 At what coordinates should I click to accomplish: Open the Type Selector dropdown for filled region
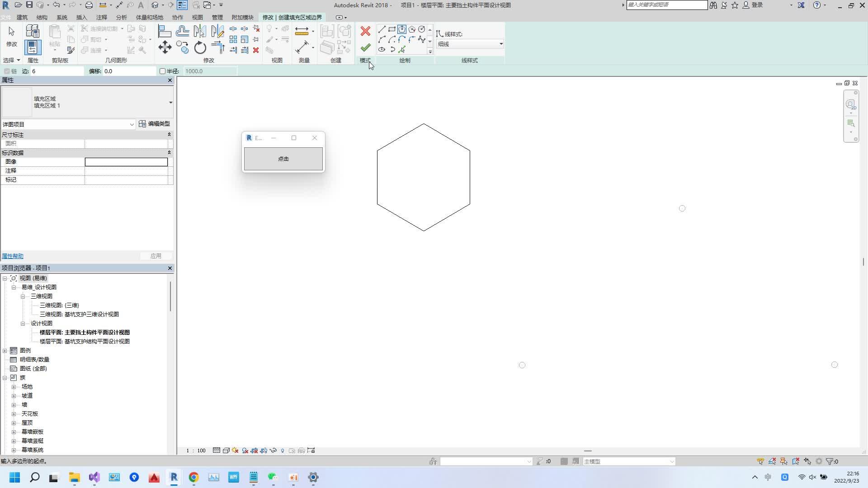tap(170, 103)
